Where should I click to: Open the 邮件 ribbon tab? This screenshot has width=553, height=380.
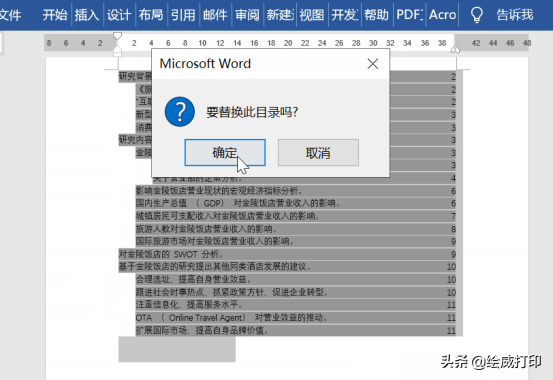tap(215, 15)
